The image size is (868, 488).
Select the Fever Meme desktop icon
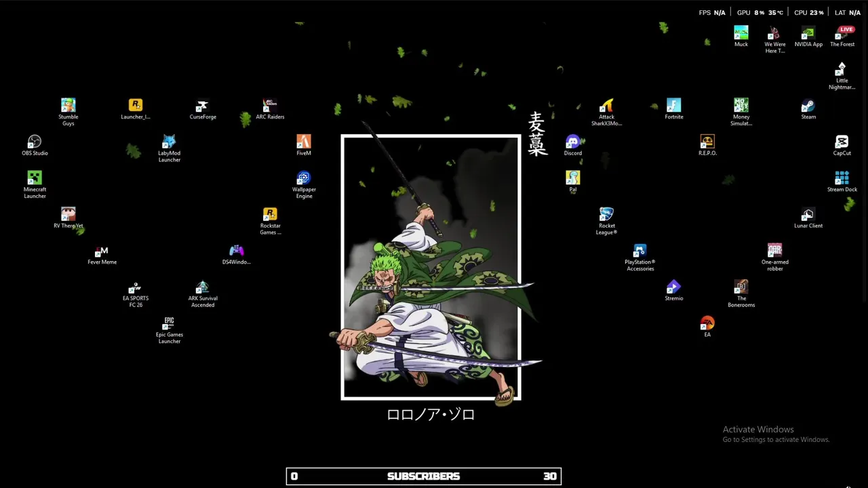click(x=102, y=254)
